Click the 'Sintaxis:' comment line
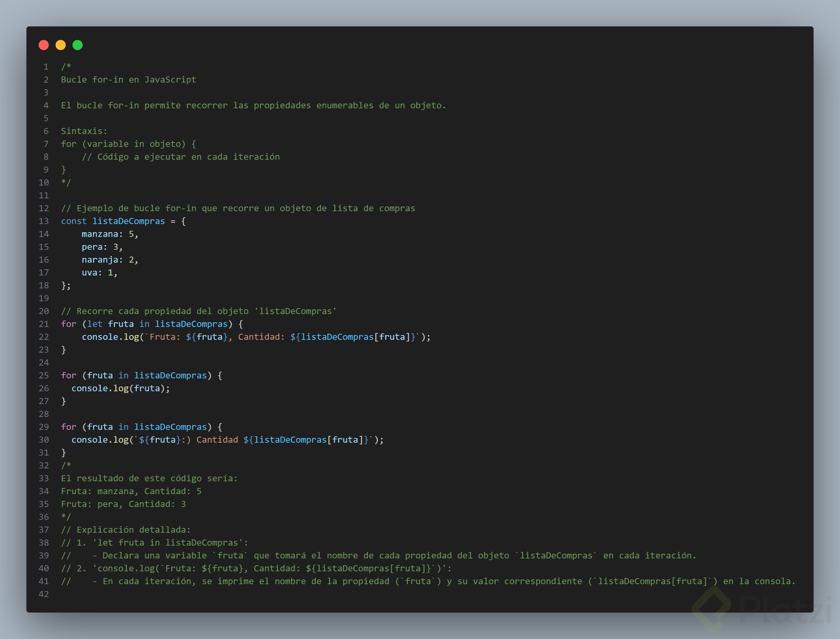This screenshot has height=639, width=840. tap(84, 131)
